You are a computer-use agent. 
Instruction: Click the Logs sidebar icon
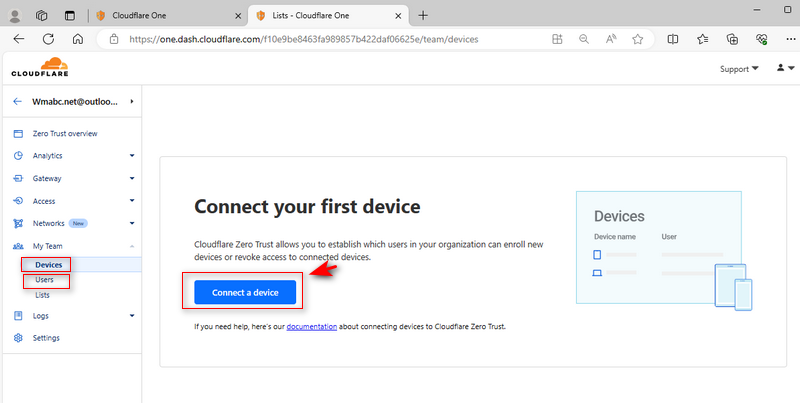pyautogui.click(x=18, y=316)
